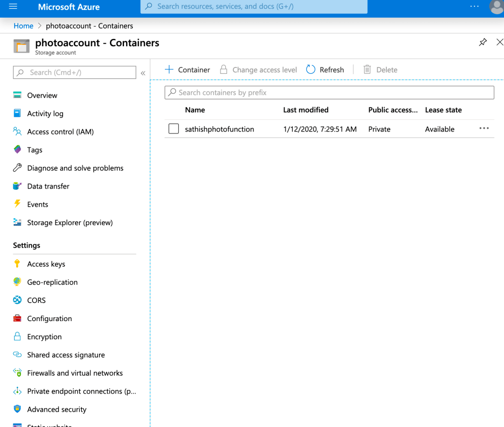The image size is (504, 427).
Task: Click the Search containers by prefix field
Action: click(x=329, y=93)
